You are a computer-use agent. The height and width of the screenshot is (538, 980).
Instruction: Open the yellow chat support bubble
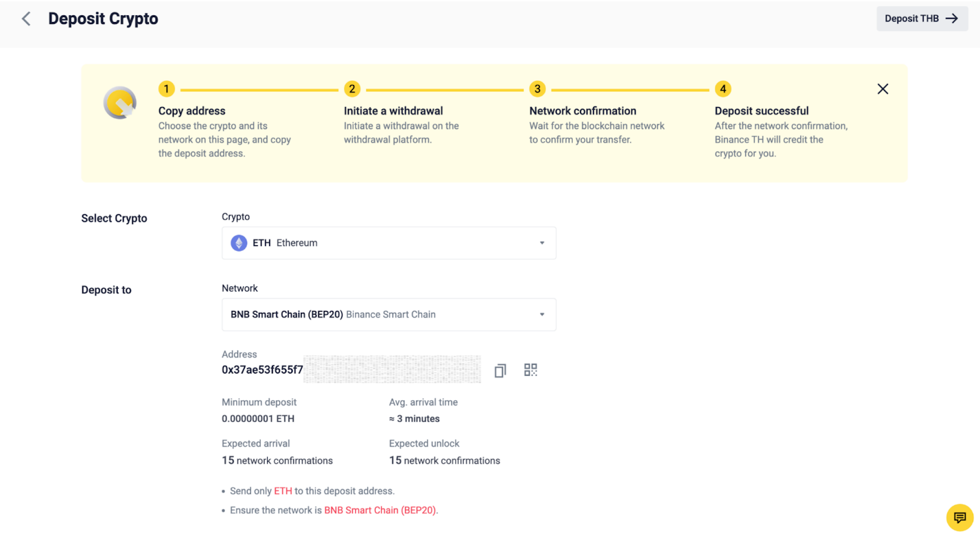959,518
